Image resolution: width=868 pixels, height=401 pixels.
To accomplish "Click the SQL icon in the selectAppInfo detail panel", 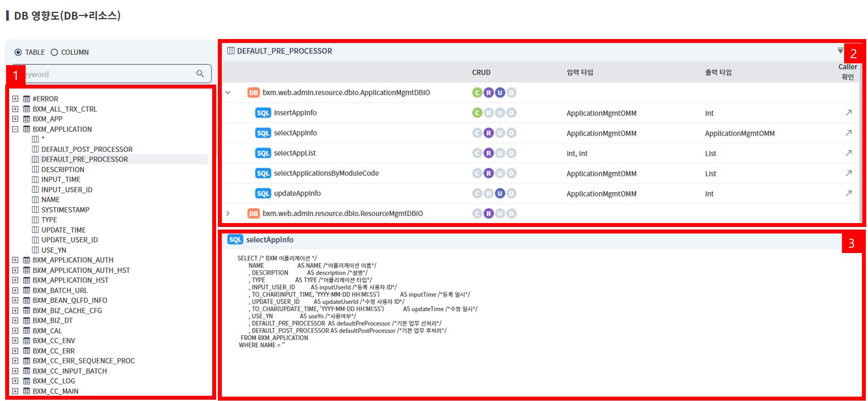I will coord(235,239).
